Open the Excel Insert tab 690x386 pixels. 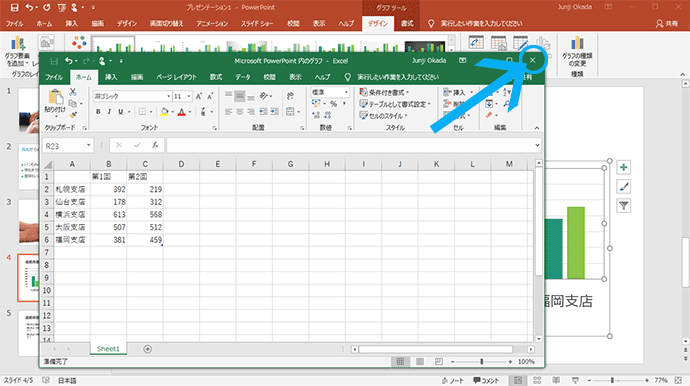click(x=111, y=77)
